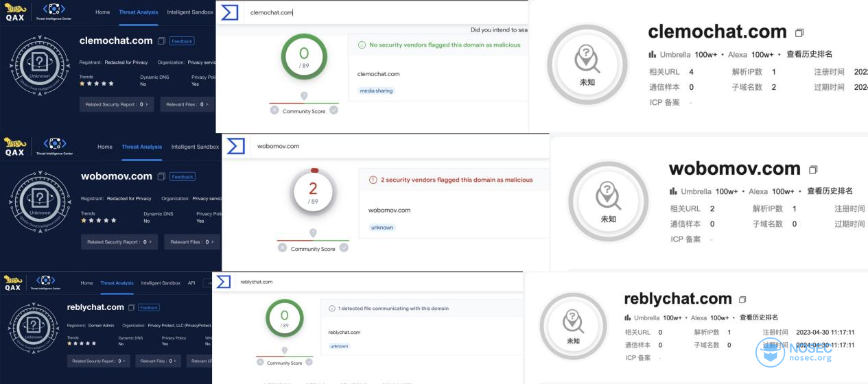868x384 pixels.
Task: Open Threat Analysis tab above reblychat.com
Action: (x=117, y=283)
